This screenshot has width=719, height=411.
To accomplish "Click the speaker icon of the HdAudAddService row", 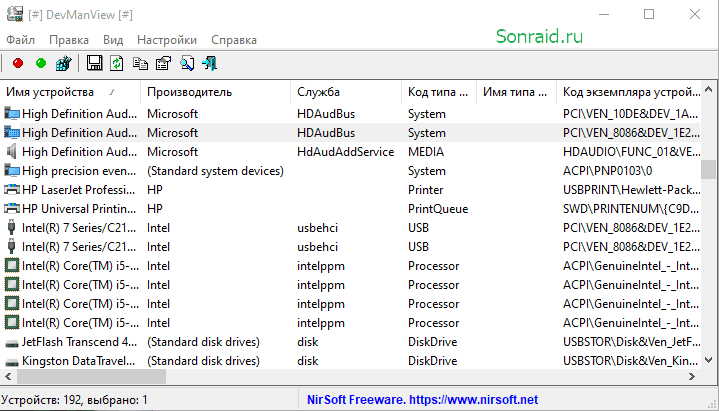I will coord(11,151).
